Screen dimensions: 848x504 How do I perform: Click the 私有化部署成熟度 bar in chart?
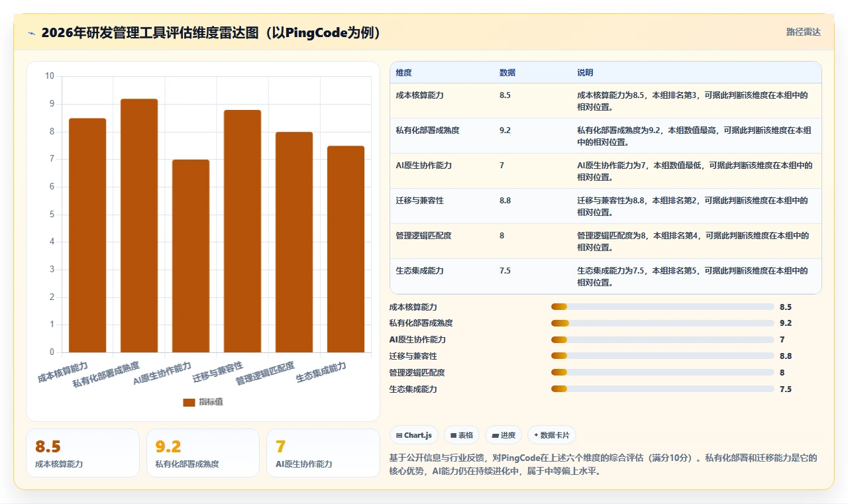(x=139, y=225)
